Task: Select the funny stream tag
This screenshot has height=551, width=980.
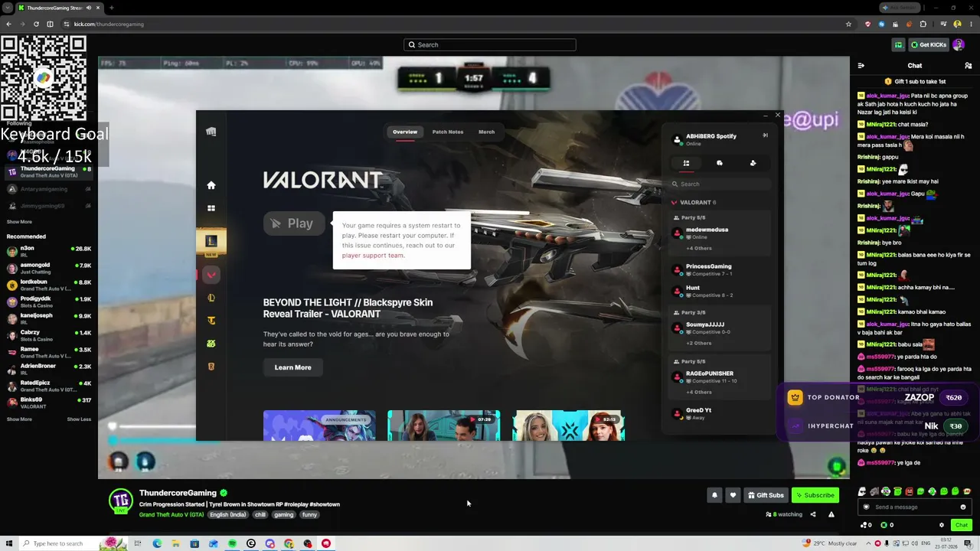Action: tap(309, 515)
